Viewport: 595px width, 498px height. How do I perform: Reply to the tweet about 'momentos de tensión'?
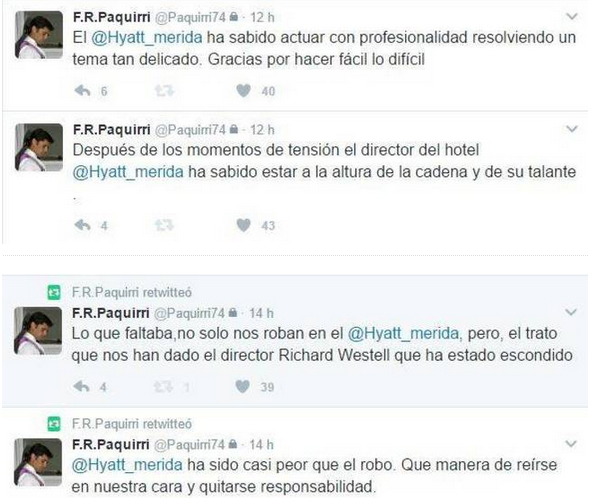click(x=82, y=225)
